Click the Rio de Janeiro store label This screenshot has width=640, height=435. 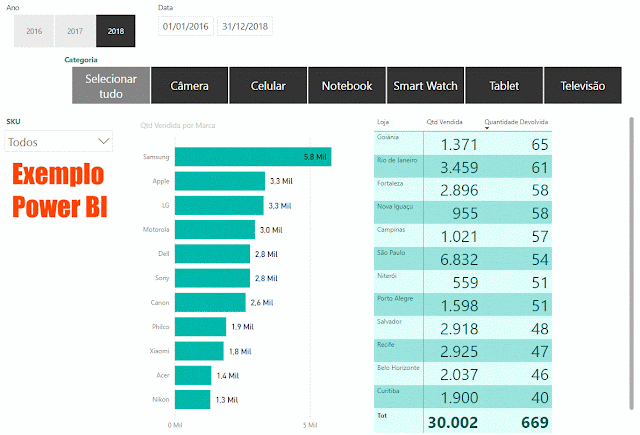tap(397, 160)
